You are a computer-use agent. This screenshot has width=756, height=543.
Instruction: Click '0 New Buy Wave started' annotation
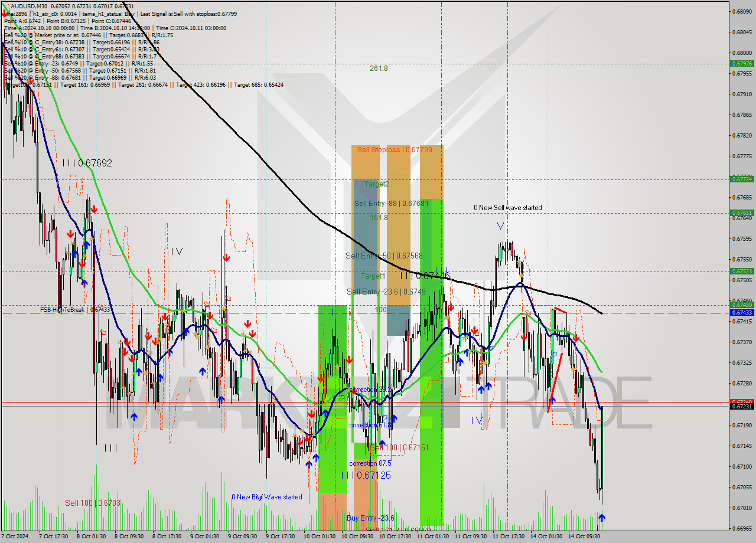click(267, 497)
